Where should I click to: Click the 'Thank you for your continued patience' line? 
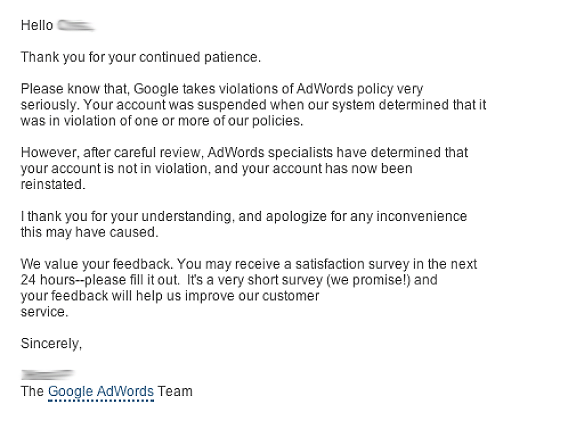(x=141, y=57)
